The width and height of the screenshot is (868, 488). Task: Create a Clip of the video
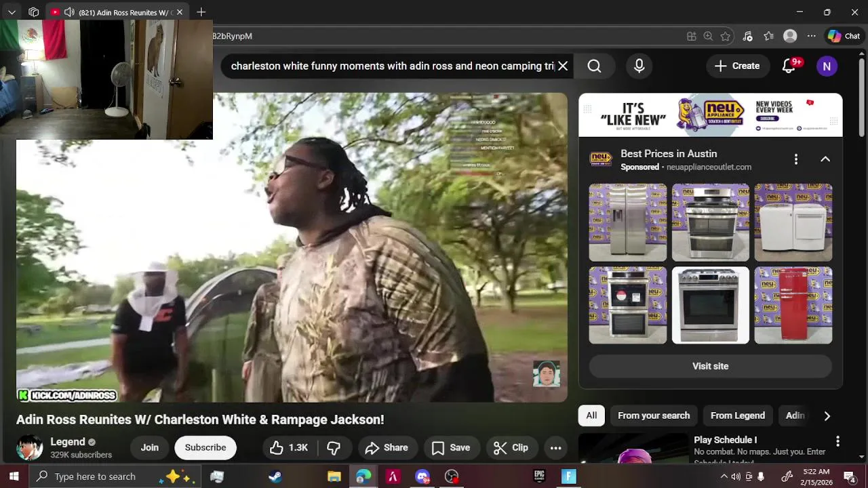(511, 447)
